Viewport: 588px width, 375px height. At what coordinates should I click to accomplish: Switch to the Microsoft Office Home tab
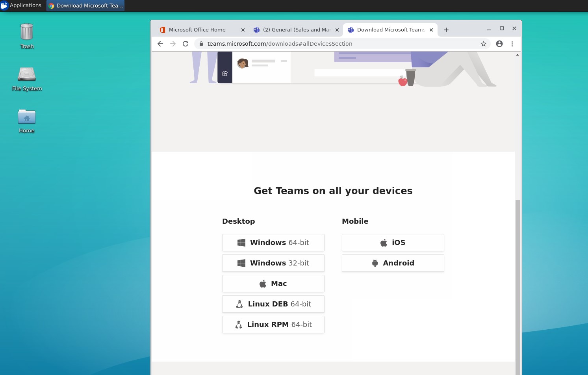[x=197, y=30]
